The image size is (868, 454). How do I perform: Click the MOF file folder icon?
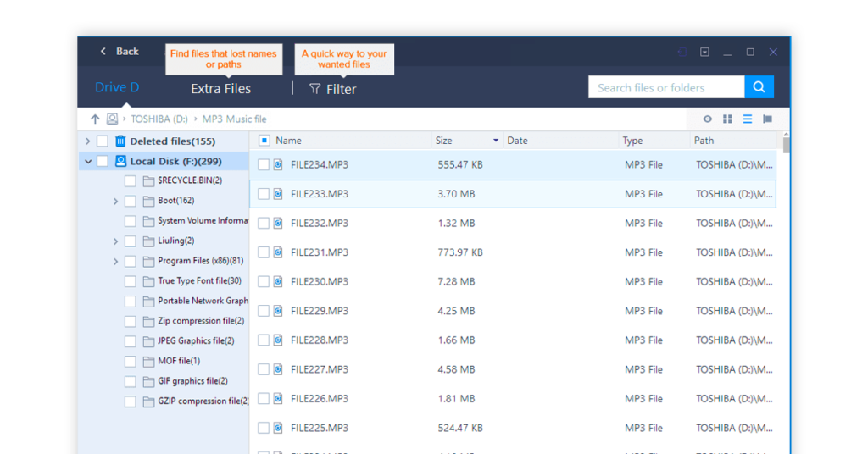click(x=148, y=362)
